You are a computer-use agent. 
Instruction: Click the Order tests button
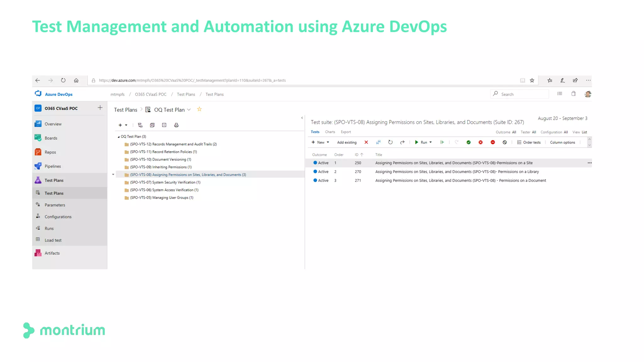(529, 142)
